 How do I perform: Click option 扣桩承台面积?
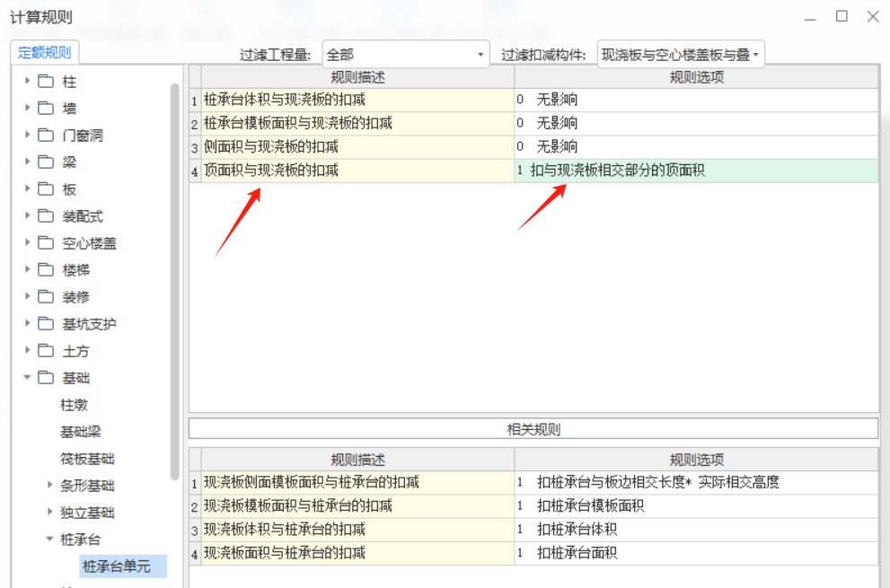pos(696,553)
